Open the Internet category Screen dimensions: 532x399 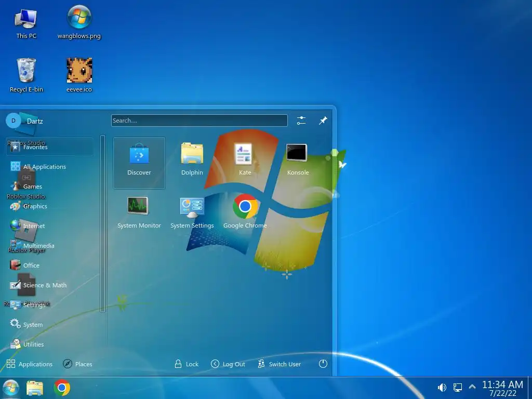point(49,225)
